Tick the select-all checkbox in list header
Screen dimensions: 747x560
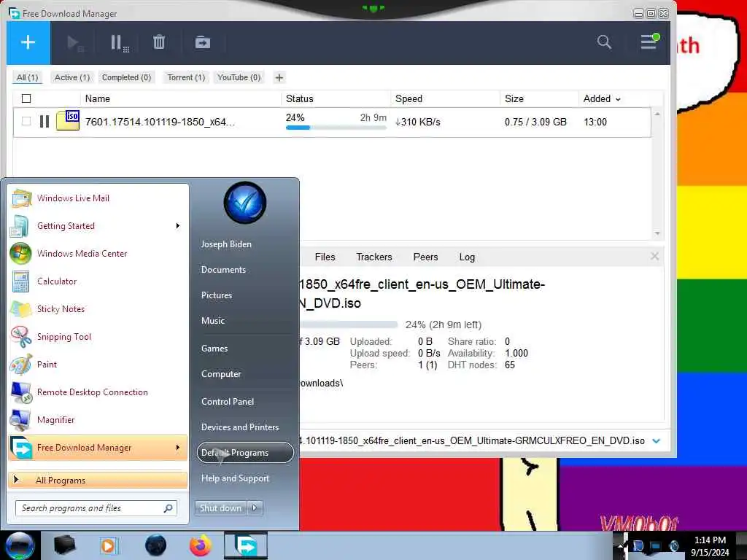(26, 98)
